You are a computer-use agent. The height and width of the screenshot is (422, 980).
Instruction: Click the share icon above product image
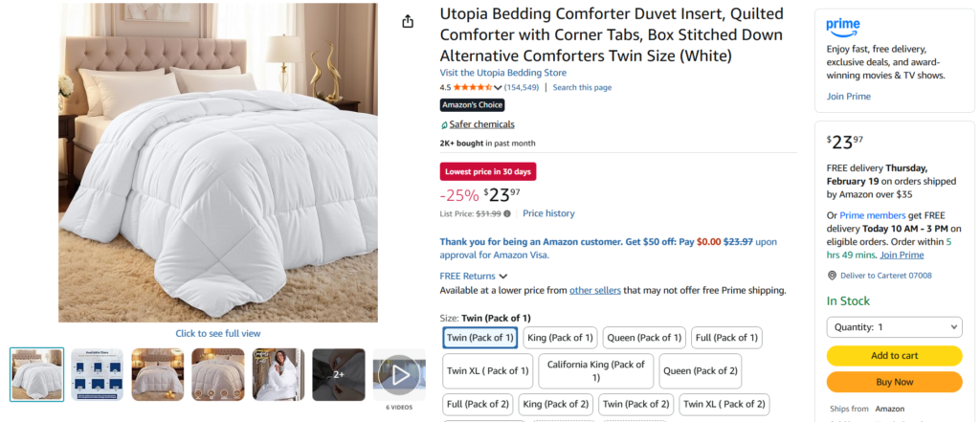click(x=408, y=21)
